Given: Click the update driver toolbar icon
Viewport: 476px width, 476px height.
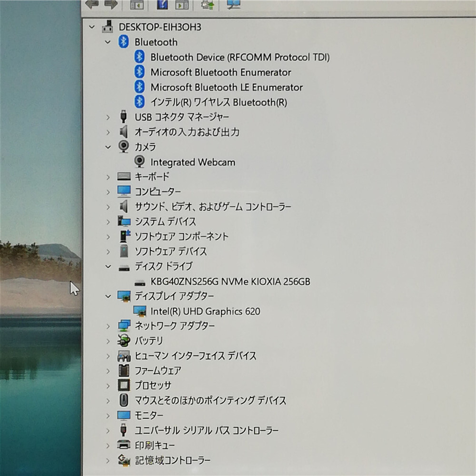Looking at the screenshot, I should (208, 4).
